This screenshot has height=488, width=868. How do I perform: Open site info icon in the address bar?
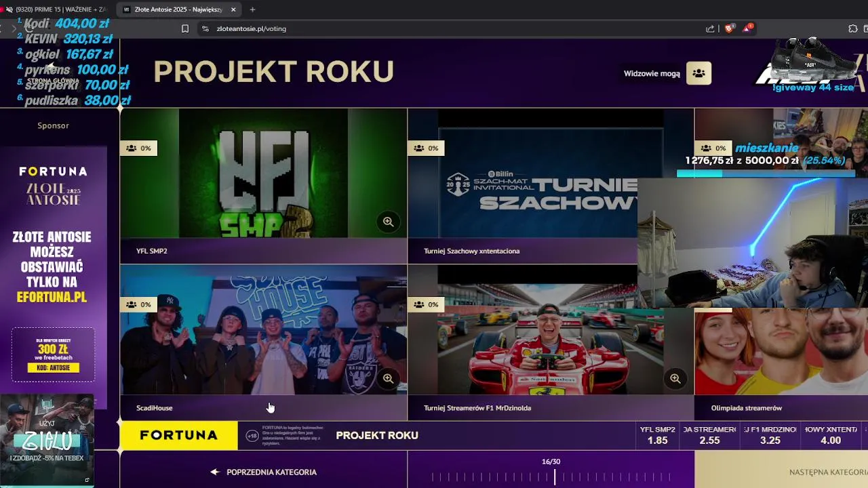click(205, 28)
